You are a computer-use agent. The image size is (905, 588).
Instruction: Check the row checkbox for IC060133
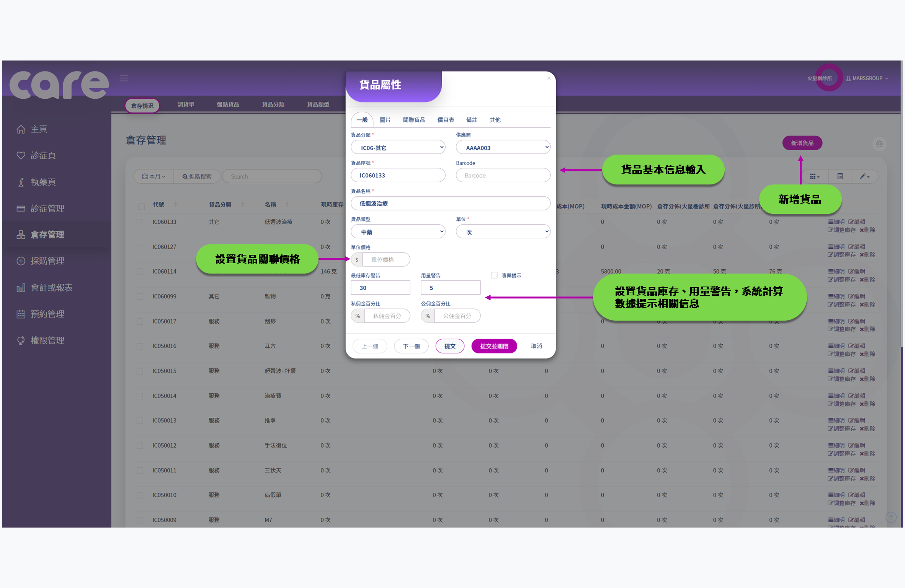click(x=140, y=222)
